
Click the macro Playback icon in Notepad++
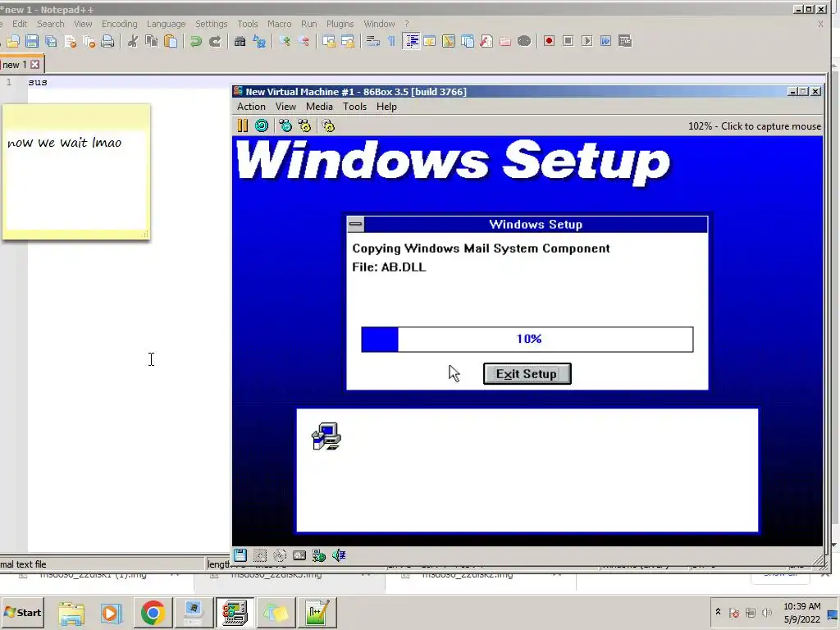pyautogui.click(x=587, y=41)
